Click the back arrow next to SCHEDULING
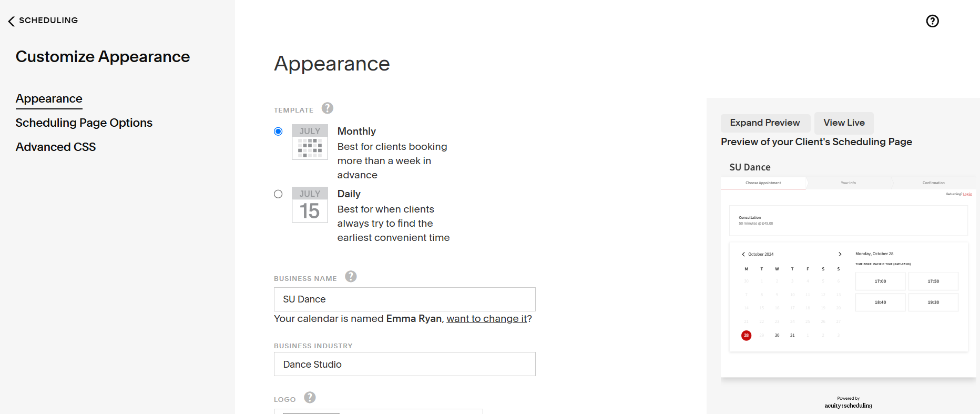The image size is (980, 414). [11, 21]
